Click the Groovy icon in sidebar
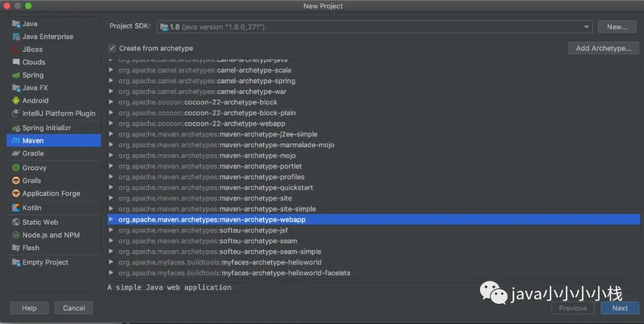 [x=16, y=168]
